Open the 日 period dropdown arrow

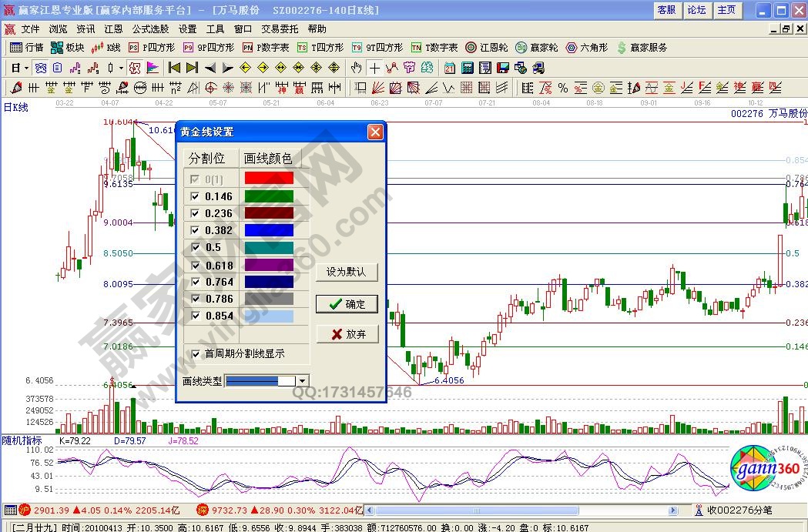click(25, 68)
